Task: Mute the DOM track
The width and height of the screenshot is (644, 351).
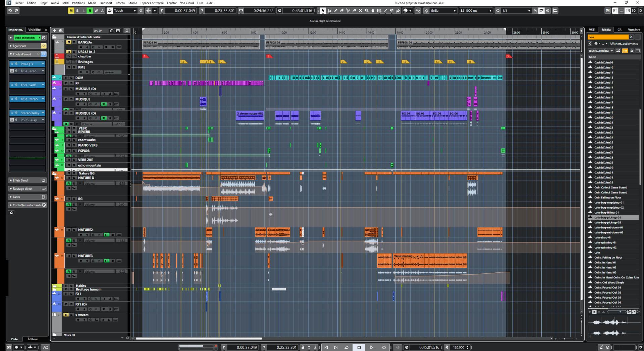Action: pos(66,78)
